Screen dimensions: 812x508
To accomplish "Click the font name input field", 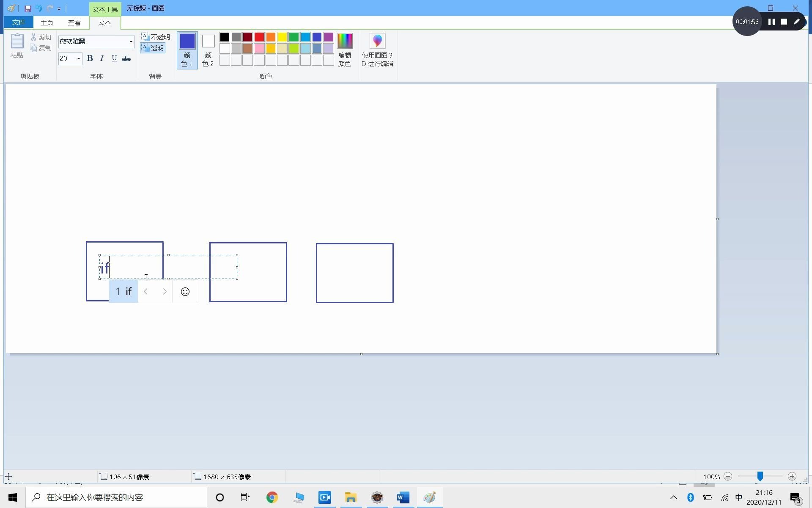I will click(93, 41).
